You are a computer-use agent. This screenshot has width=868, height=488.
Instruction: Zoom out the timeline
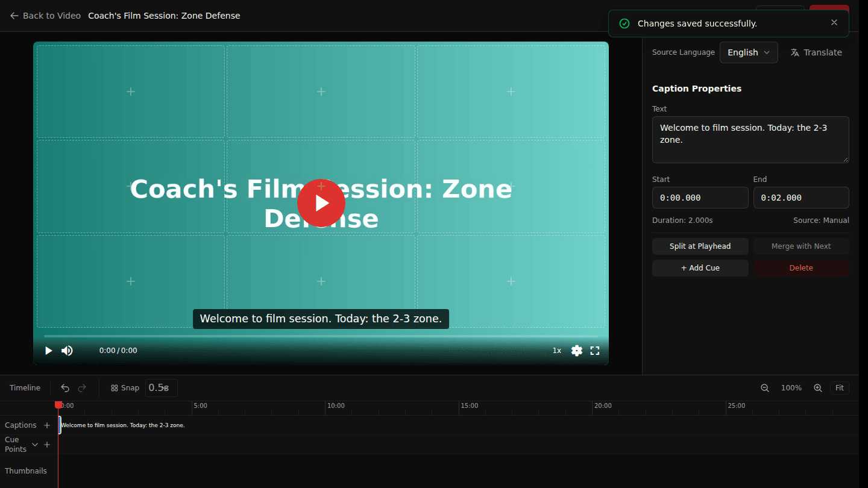(x=765, y=388)
